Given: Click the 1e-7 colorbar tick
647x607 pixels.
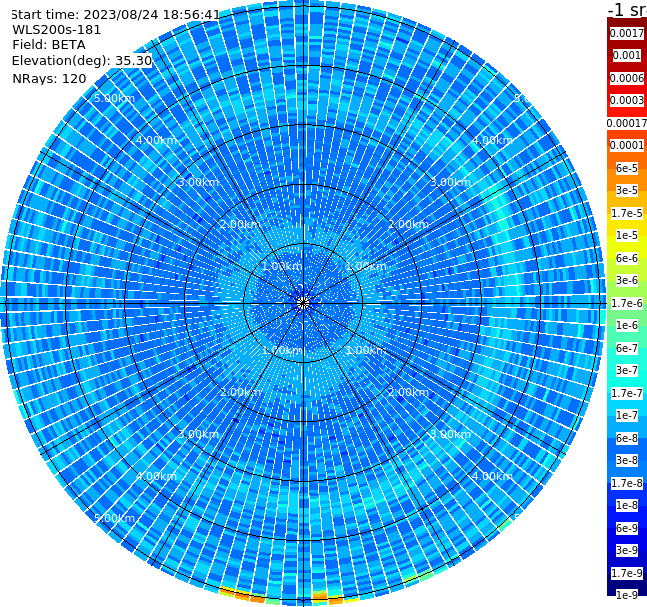Looking at the screenshot, I should [627, 415].
